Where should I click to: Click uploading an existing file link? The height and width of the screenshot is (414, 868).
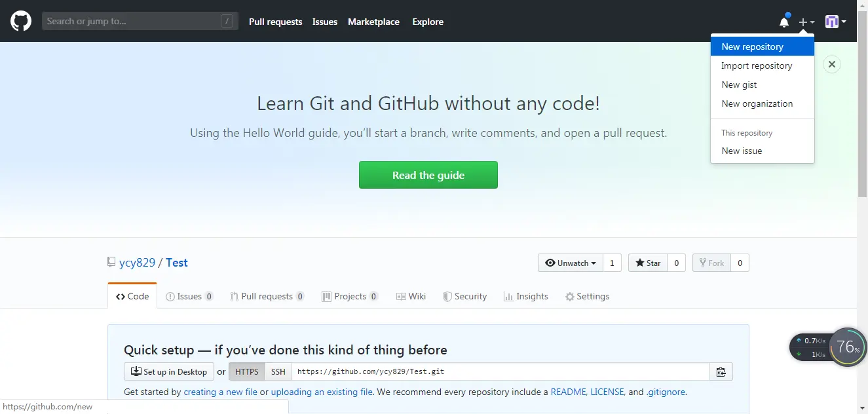tap(322, 392)
